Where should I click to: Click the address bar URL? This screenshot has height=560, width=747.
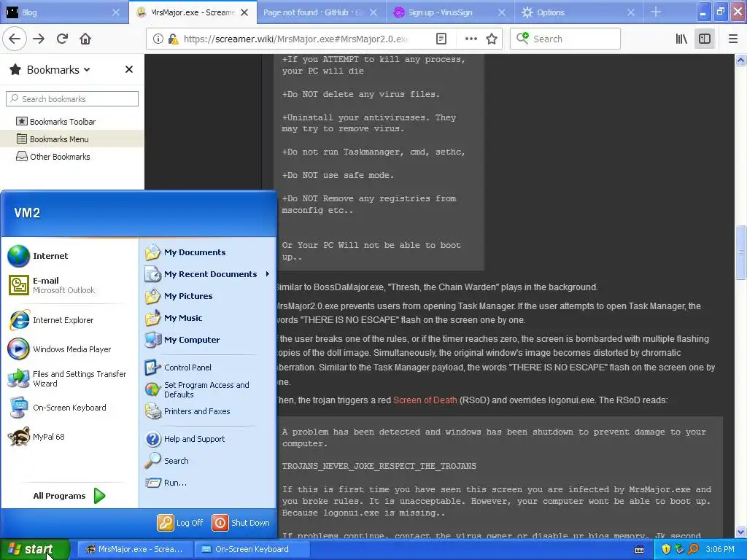(x=295, y=39)
